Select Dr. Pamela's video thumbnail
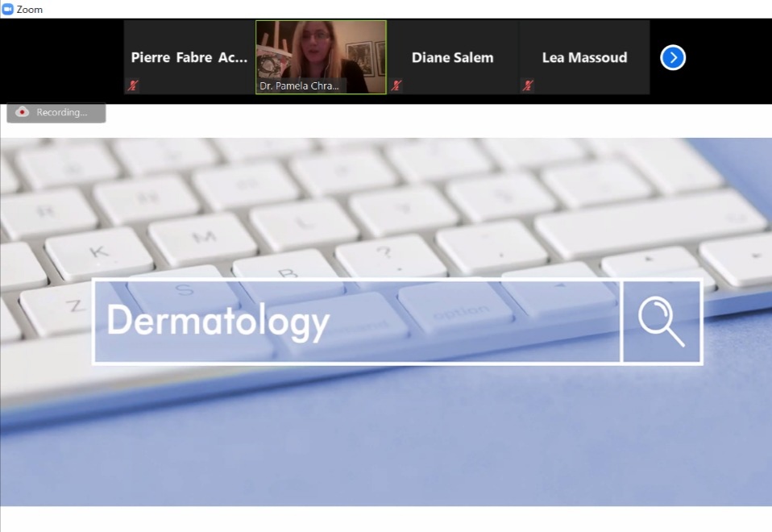The image size is (772, 532). tap(321, 57)
